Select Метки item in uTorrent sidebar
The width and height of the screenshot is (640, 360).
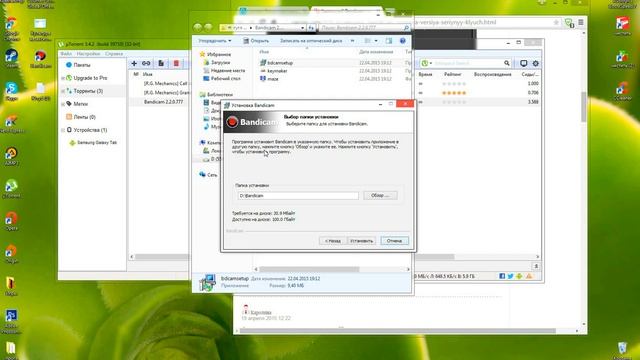[x=80, y=104]
